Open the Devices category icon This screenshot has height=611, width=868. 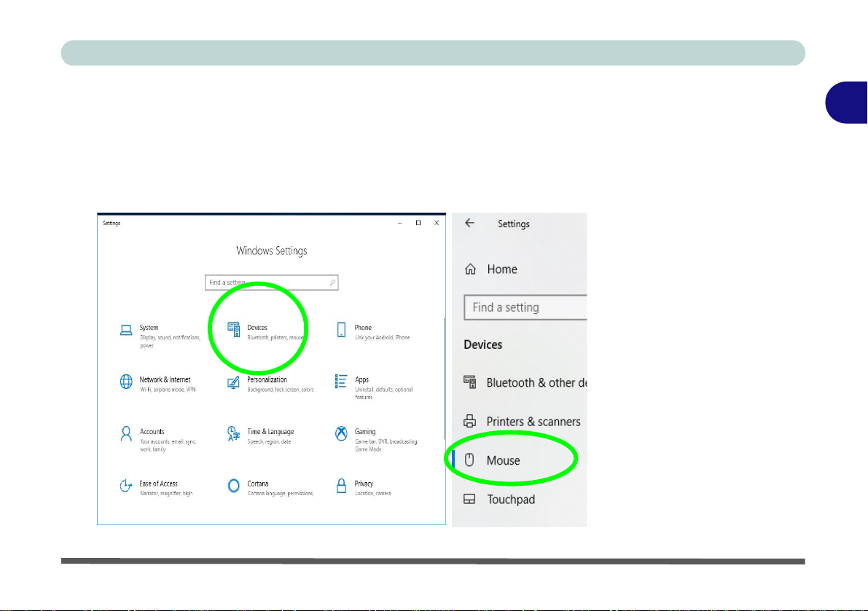tap(234, 330)
